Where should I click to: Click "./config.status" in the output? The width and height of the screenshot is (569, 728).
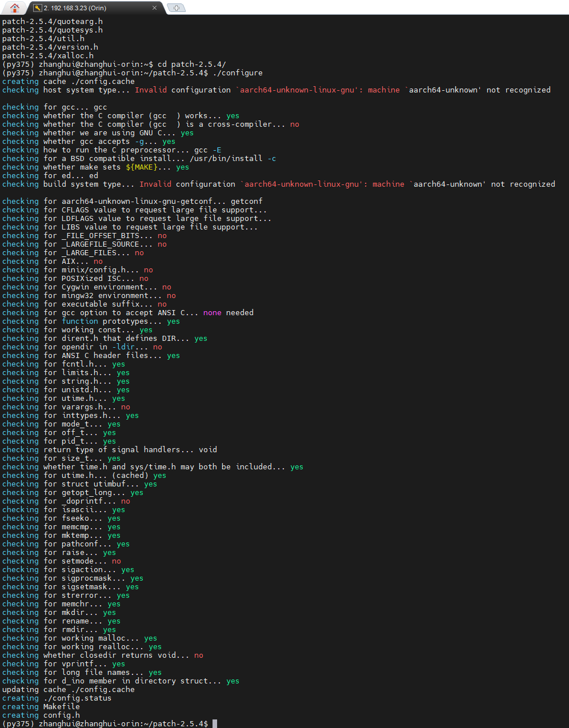click(x=77, y=698)
